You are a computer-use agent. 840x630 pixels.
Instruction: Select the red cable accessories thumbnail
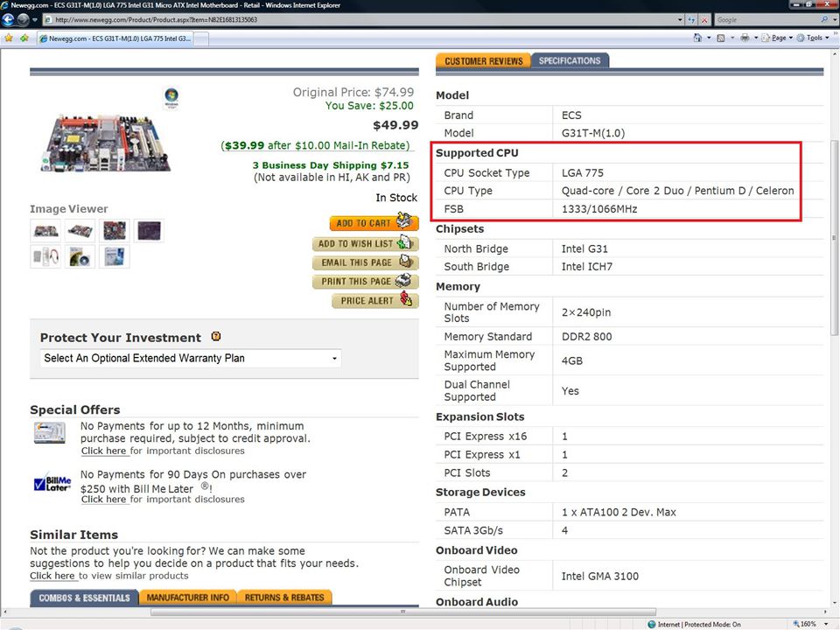tap(45, 256)
